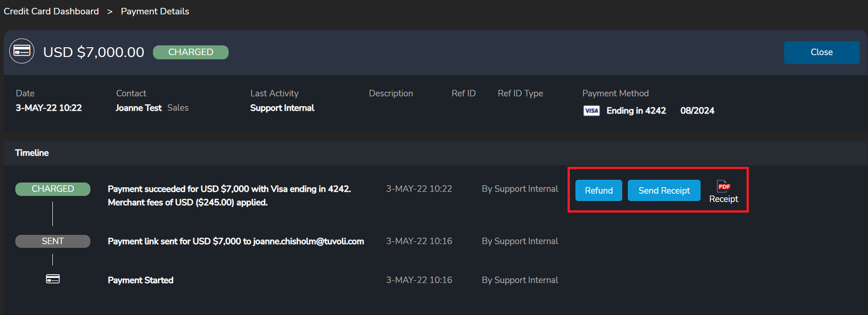Click the Payment succeeded message text
Image resolution: width=868 pixels, height=315 pixels.
pyautogui.click(x=229, y=189)
